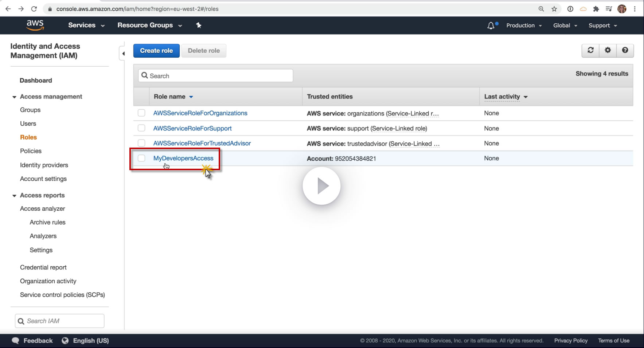Click the Trusted entities column header

tap(330, 97)
